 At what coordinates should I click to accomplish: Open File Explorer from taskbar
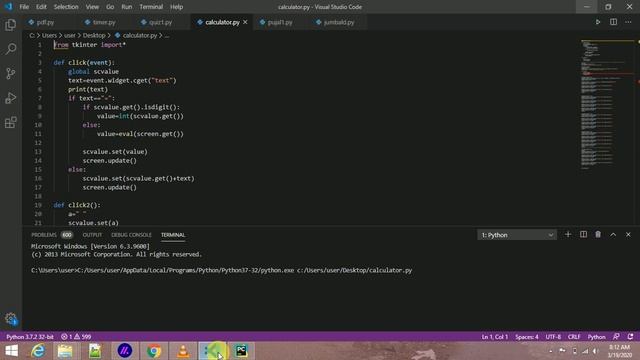[65, 351]
